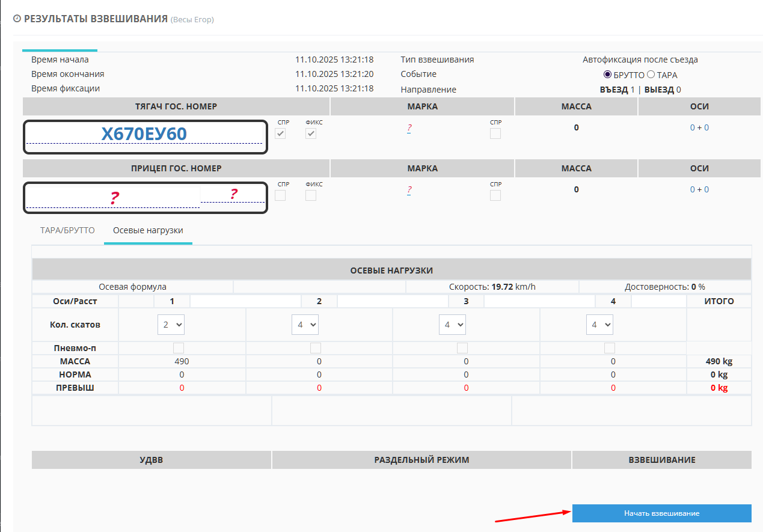Expand the axle 2 wheel count dropdown
The width and height of the screenshot is (763, 532).
pyautogui.click(x=305, y=325)
